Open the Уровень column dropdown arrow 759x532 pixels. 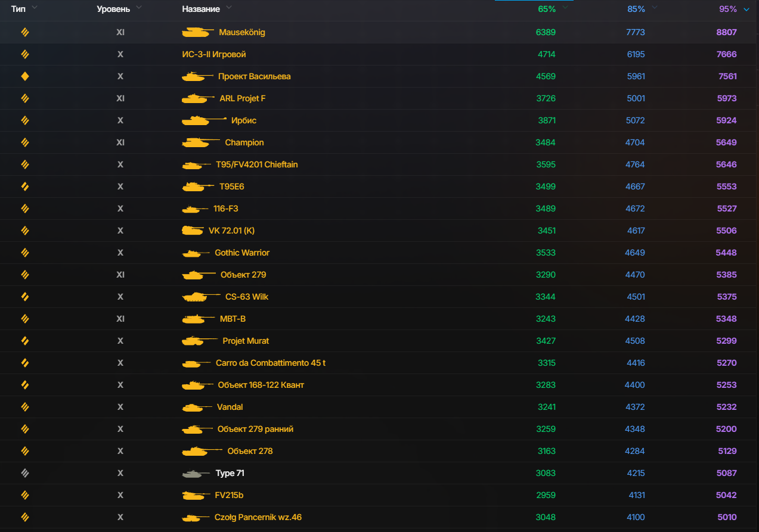coord(139,8)
